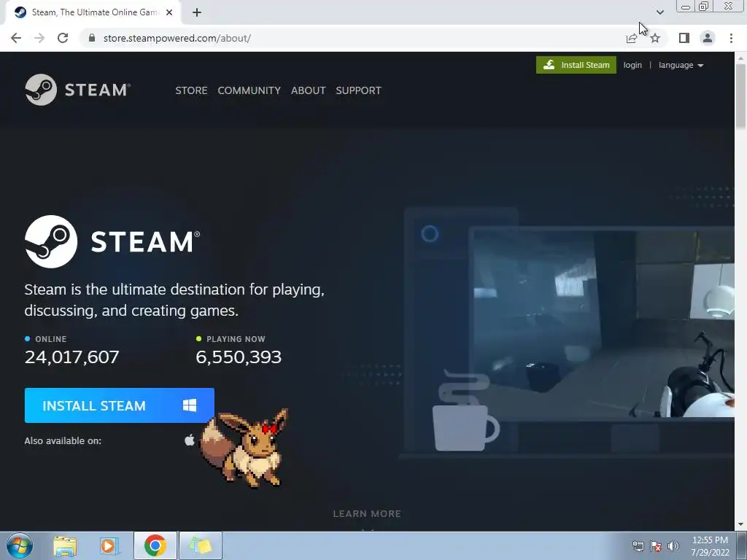Click the Steam logo in the header
Screen dimensions: 747x560
(77, 90)
